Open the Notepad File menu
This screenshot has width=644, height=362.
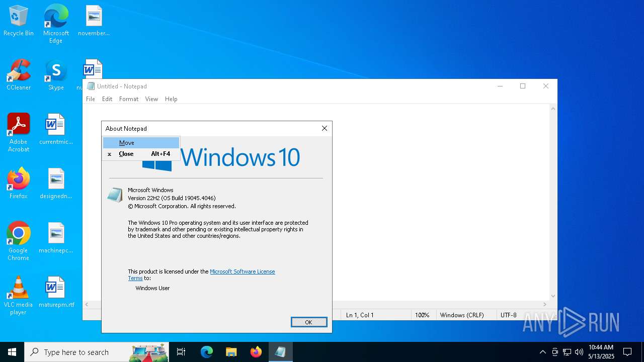[91, 99]
